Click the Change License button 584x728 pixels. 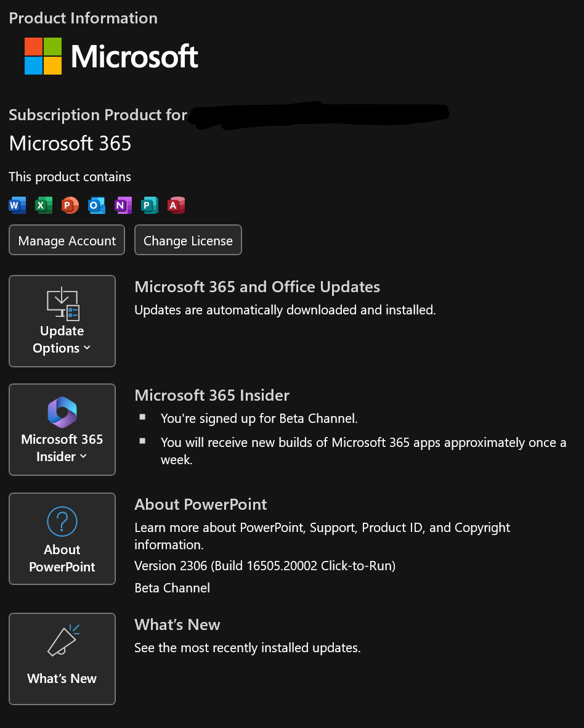pyautogui.click(x=188, y=240)
